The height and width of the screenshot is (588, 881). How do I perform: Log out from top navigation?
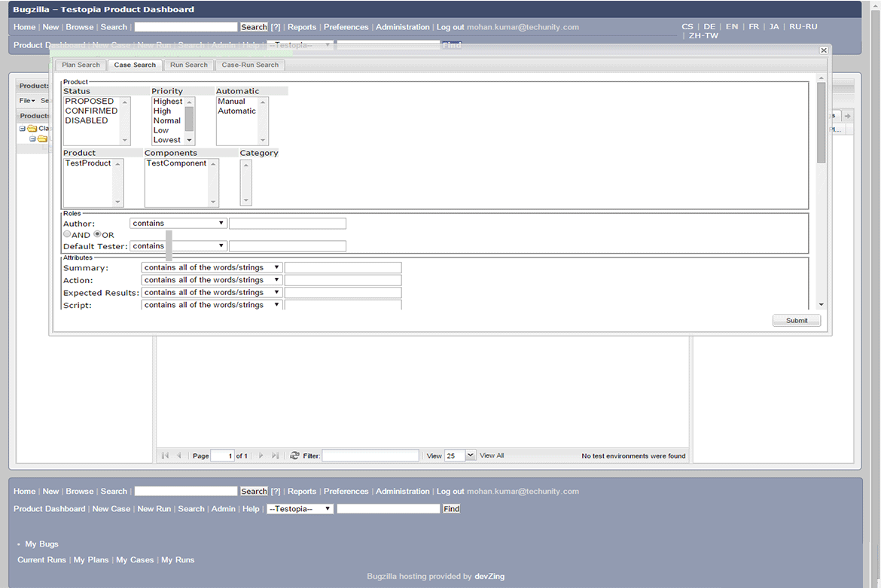pyautogui.click(x=450, y=27)
